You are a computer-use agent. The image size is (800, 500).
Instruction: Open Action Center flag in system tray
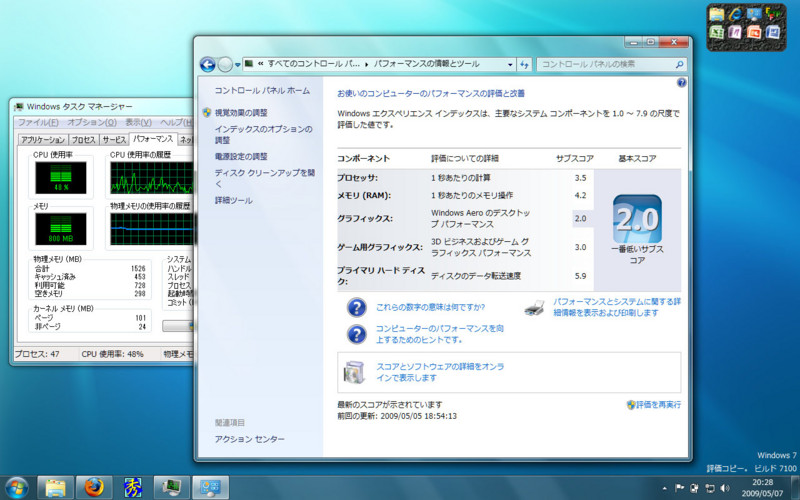[x=679, y=488]
